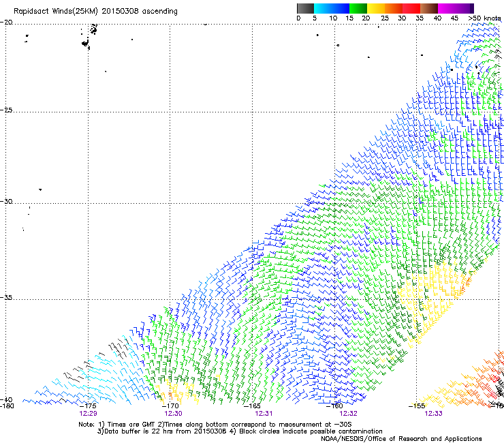The height and width of the screenshot is (443, 504).
Task: Click the '-160' longitude axis label
Action: 334,406
